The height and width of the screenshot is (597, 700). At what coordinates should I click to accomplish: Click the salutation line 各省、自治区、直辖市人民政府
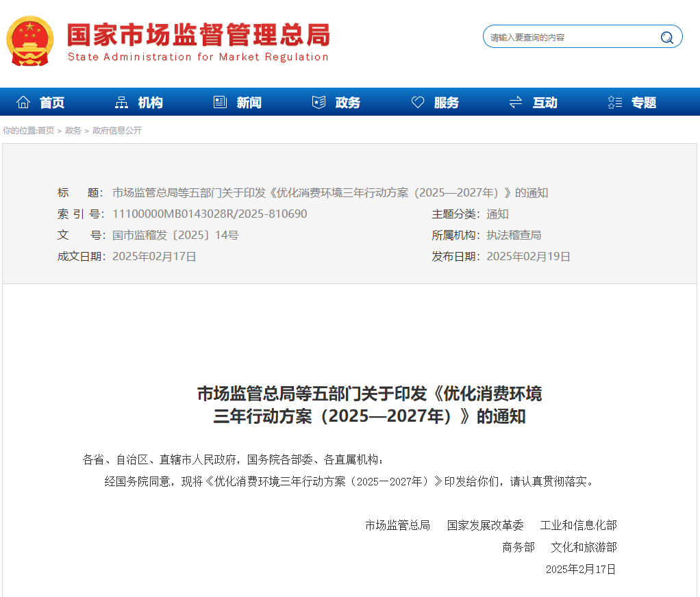[233, 459]
